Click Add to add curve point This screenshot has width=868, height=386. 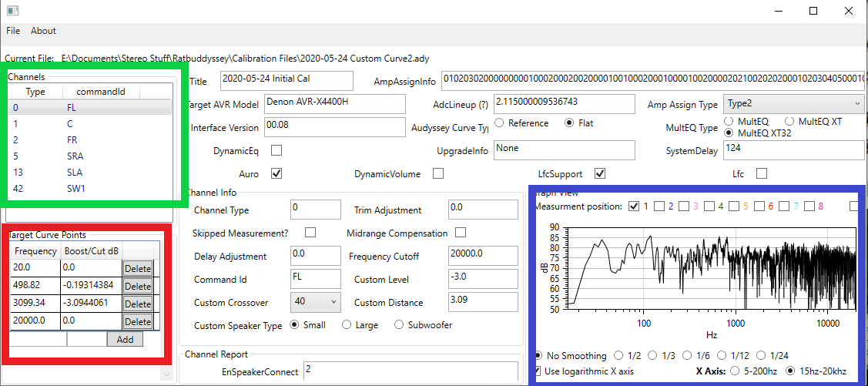[x=125, y=339]
